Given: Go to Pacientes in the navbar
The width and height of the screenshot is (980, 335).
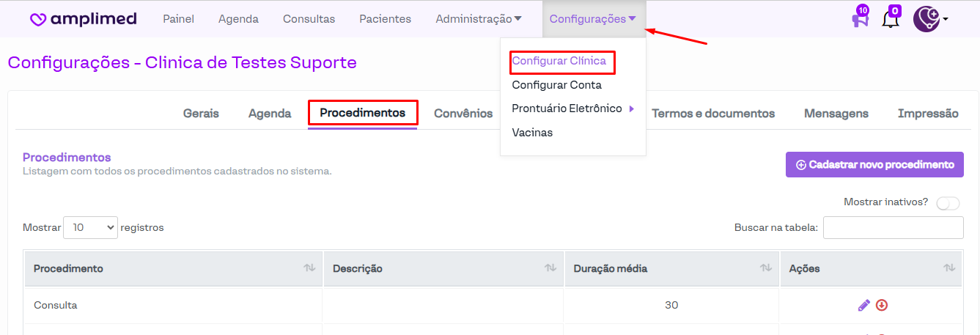Looking at the screenshot, I should (x=385, y=19).
